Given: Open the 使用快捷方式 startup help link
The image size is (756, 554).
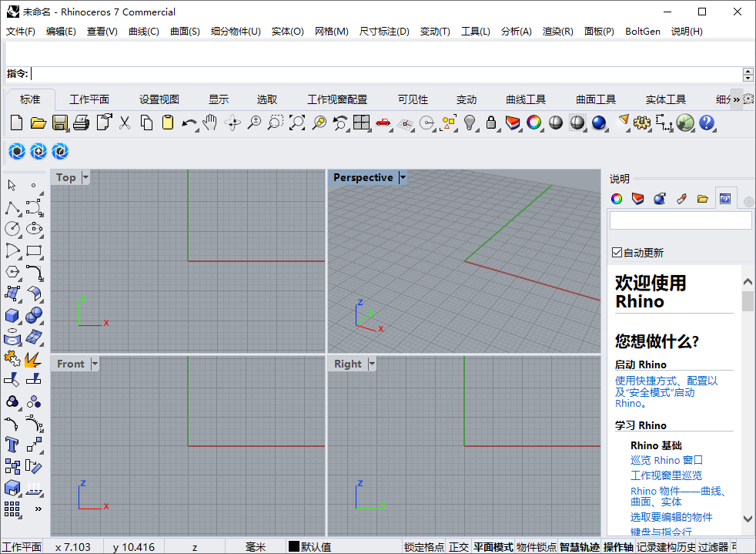Looking at the screenshot, I should coord(667,392).
